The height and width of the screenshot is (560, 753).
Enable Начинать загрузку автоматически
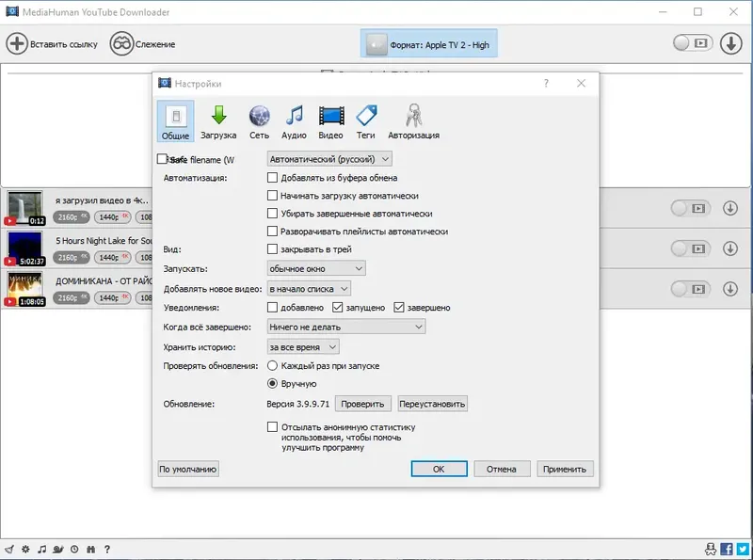tap(272, 196)
